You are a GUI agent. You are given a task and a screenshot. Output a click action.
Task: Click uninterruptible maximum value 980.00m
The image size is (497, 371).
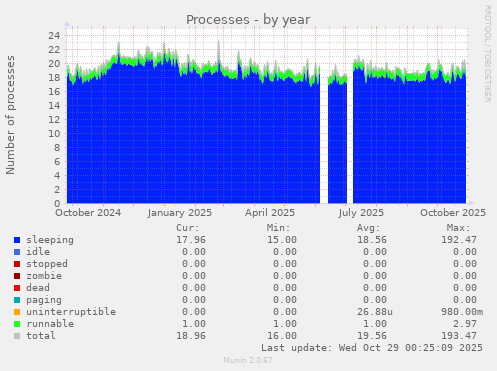coord(462,312)
